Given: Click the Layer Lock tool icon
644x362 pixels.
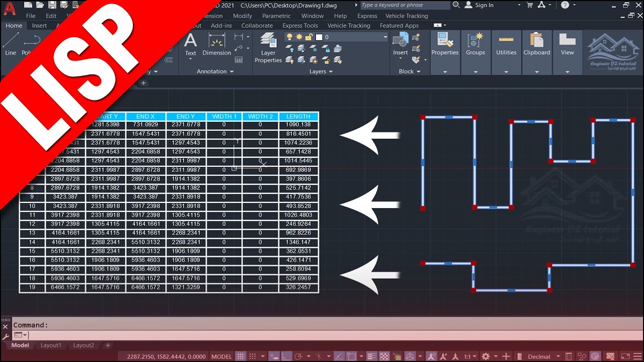Looking at the screenshot, I should click(x=326, y=49).
